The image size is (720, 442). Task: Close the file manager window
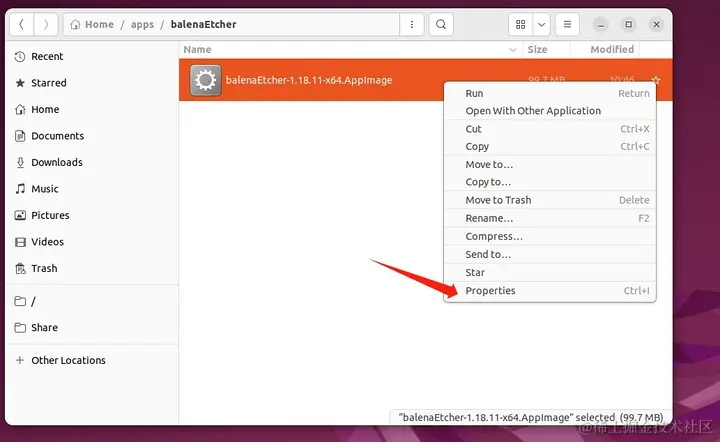click(657, 24)
